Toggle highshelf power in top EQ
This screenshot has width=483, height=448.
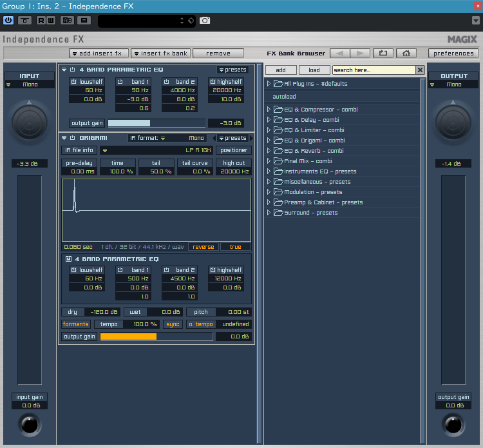point(213,82)
